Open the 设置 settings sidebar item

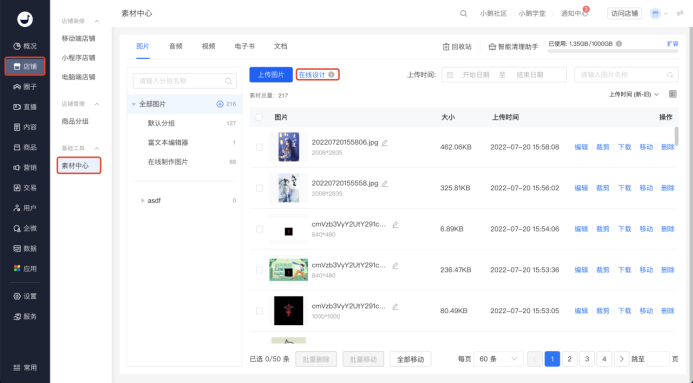click(25, 296)
